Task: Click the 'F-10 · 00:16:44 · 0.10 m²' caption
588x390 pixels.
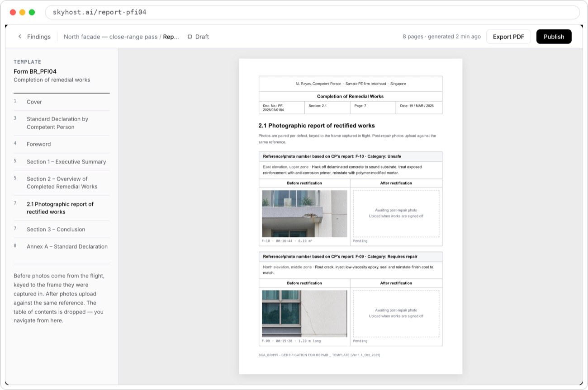Action: 287,241
